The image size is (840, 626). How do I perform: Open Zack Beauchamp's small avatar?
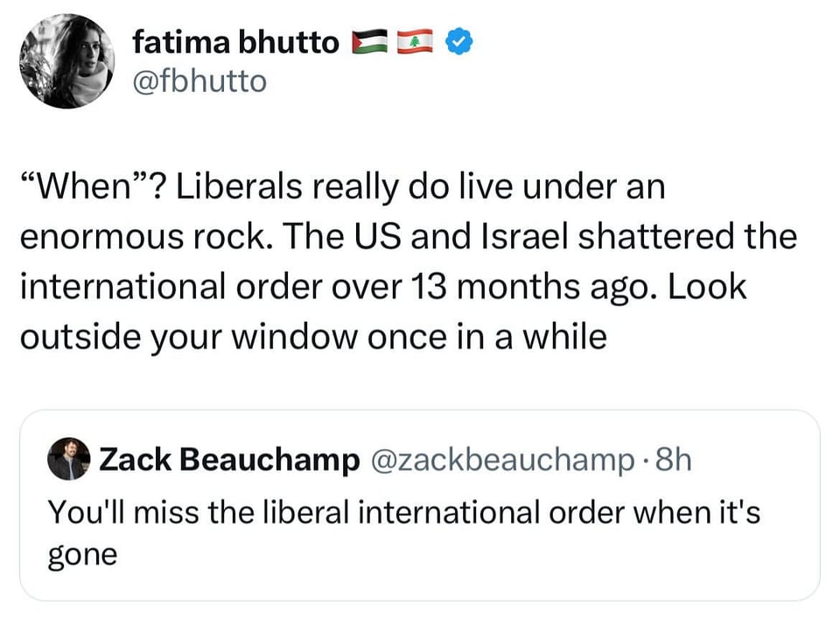[x=69, y=459]
